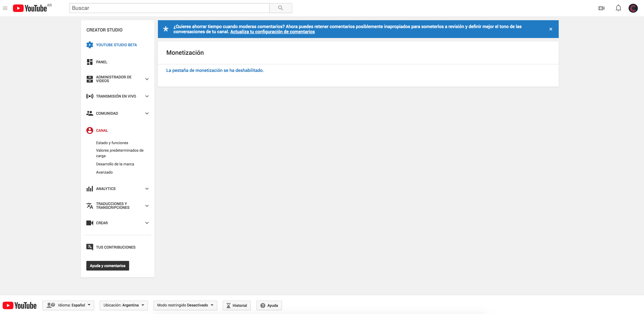The height and width of the screenshot is (314, 644).
Task: Open the upload video camera icon
Action: (x=602, y=8)
